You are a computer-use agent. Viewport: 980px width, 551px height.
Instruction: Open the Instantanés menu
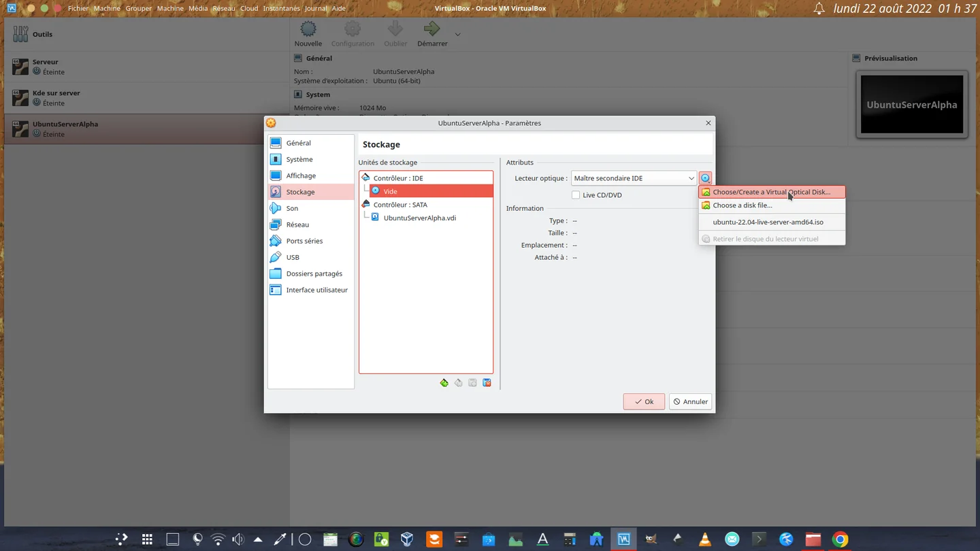(281, 8)
